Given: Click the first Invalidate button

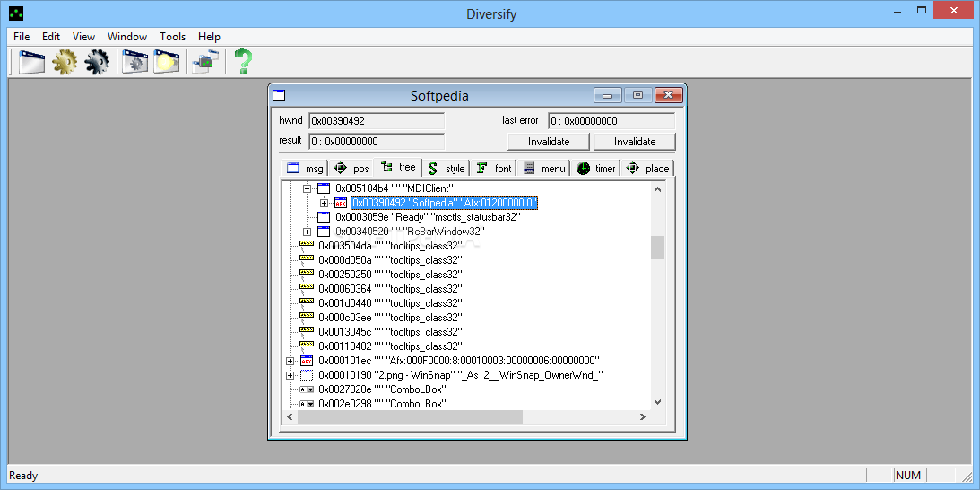Looking at the screenshot, I should (549, 142).
